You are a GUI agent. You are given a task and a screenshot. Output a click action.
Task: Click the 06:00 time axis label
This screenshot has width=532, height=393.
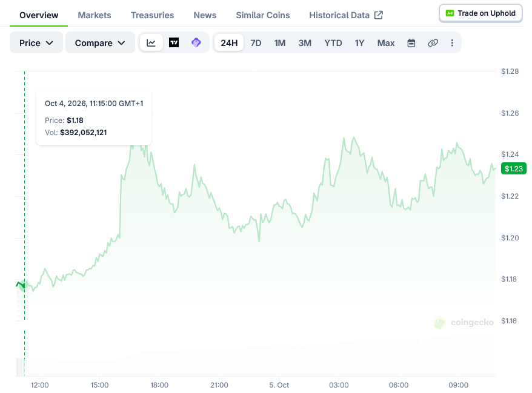(399, 385)
